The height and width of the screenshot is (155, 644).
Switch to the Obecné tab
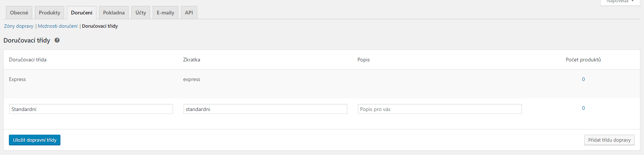pos(19,13)
